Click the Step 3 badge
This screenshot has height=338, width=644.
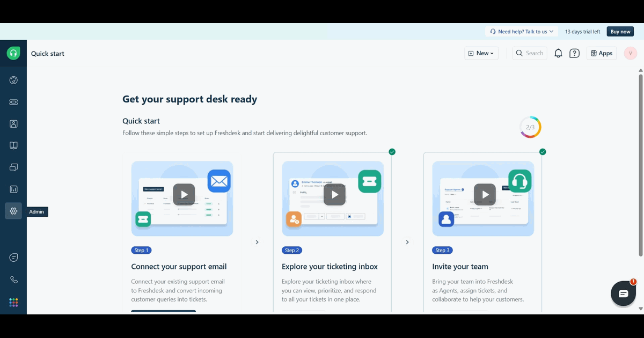coord(443,250)
